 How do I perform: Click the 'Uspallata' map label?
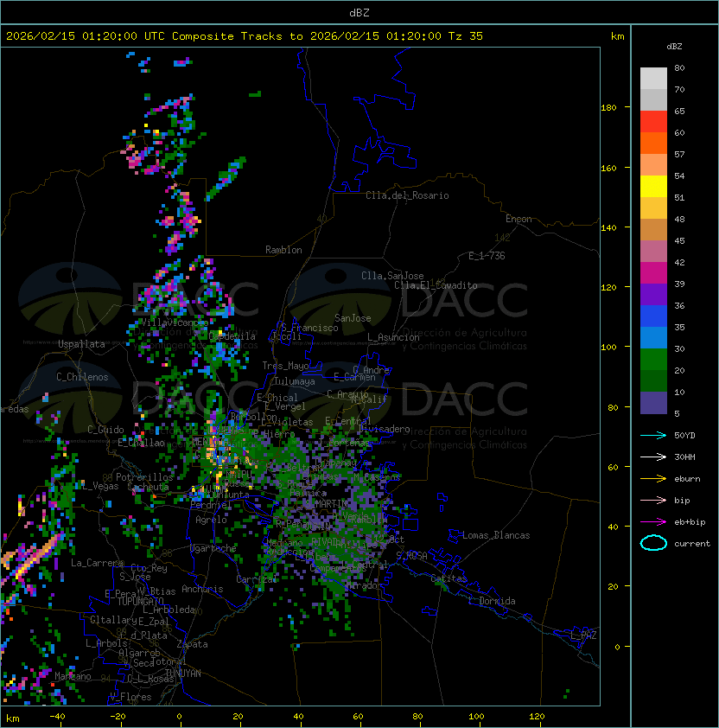(x=82, y=344)
